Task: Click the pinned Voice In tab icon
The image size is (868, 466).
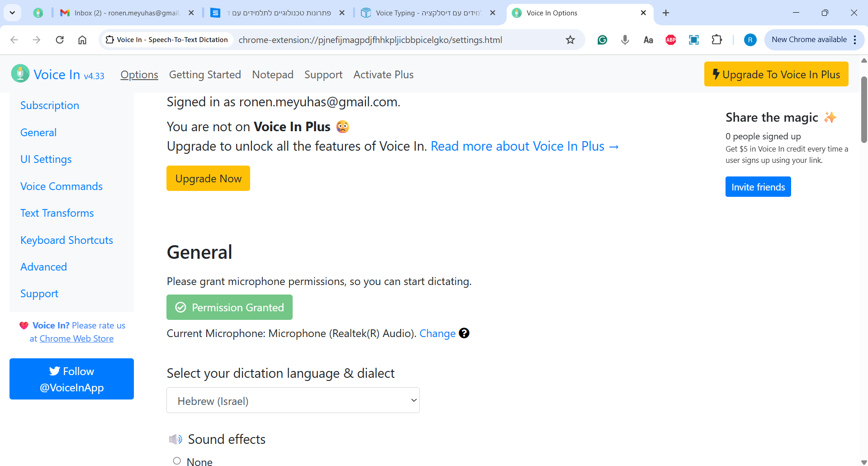Action: click(x=38, y=13)
